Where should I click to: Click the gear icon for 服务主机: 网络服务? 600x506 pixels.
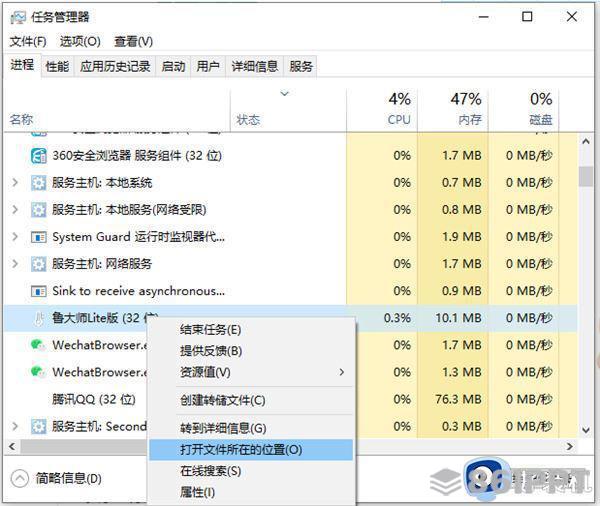[39, 264]
